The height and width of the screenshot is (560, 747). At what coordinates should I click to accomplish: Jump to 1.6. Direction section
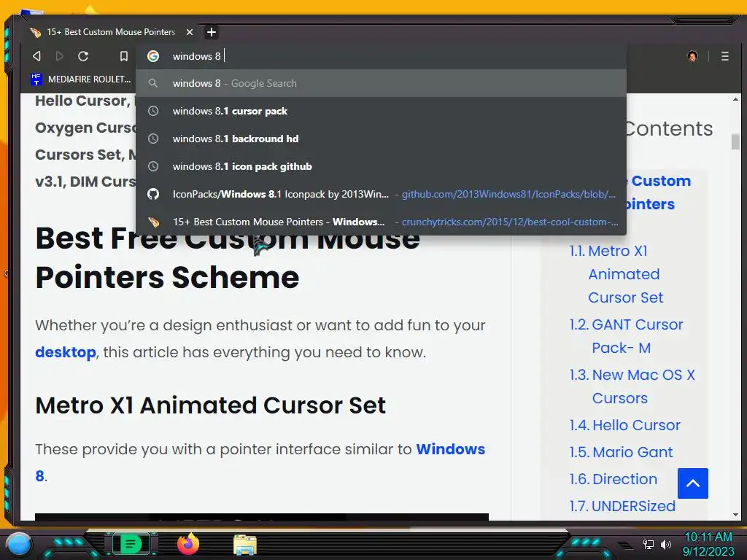(x=613, y=479)
